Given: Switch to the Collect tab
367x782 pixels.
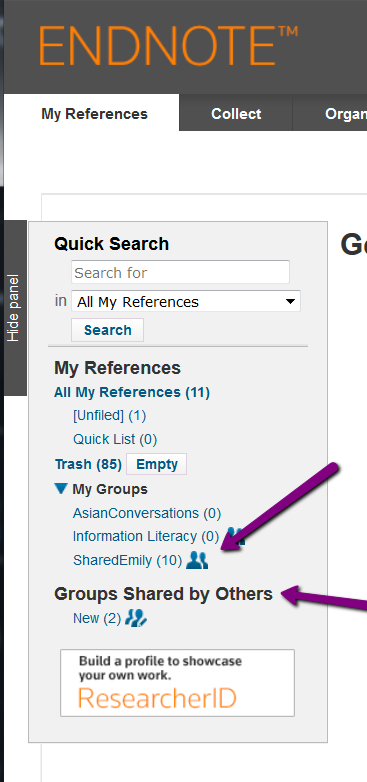Looking at the screenshot, I should pos(236,113).
